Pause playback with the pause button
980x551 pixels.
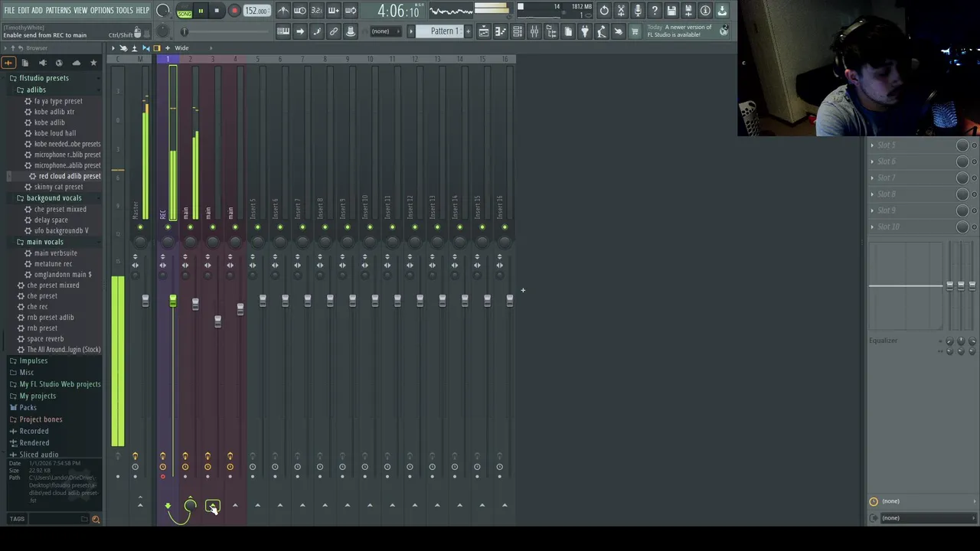pyautogui.click(x=201, y=11)
